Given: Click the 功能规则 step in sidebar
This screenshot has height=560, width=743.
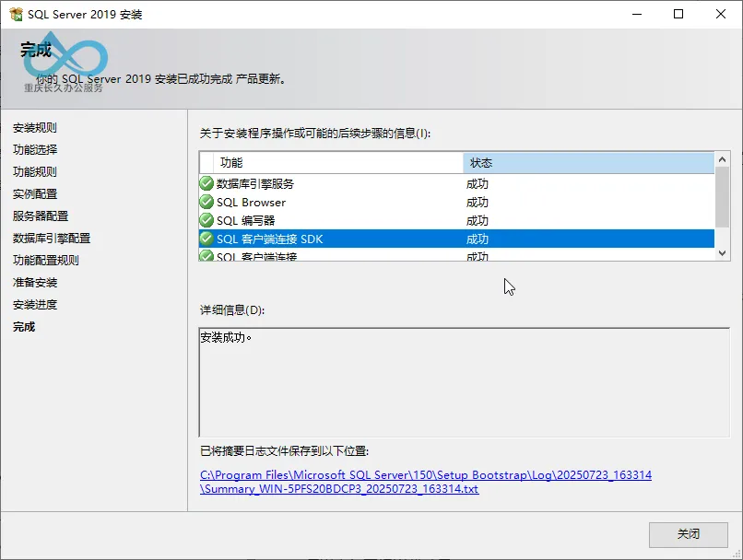Looking at the screenshot, I should pos(35,172).
